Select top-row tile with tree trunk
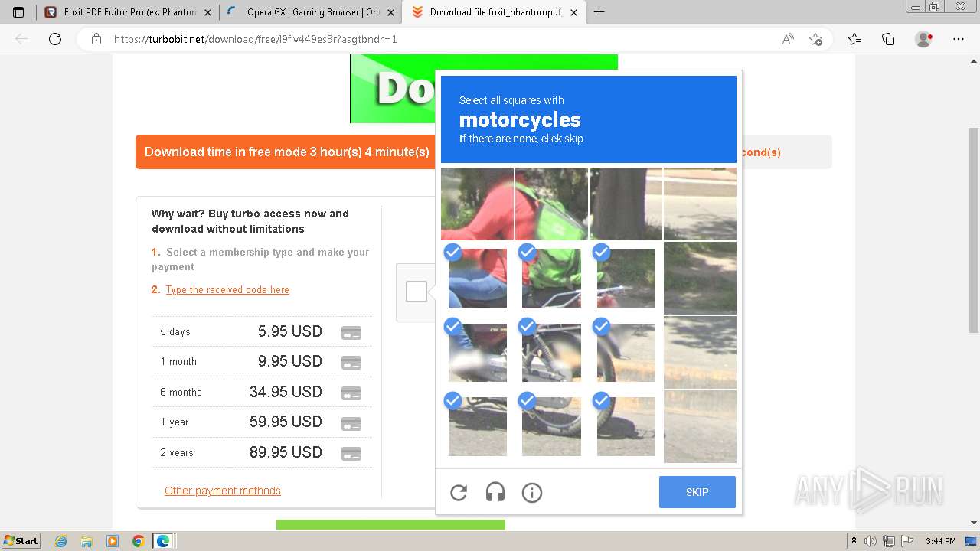This screenshot has width=980, height=551. coord(626,204)
